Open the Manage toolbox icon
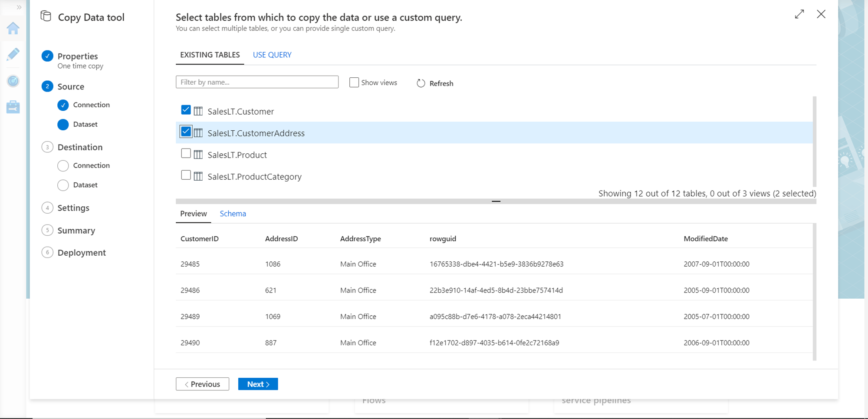Viewport: 868px width, 419px height. click(x=13, y=107)
